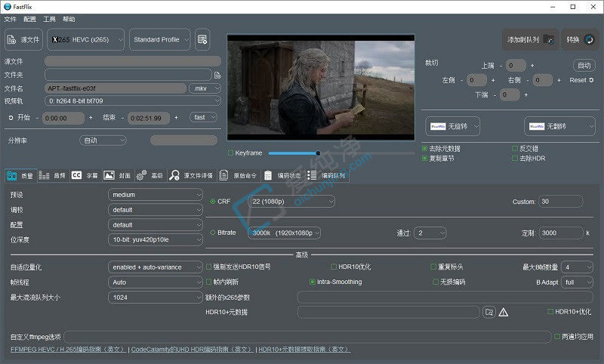Click minus next to 结束 end time
The width and height of the screenshot is (604, 364).
(122, 118)
